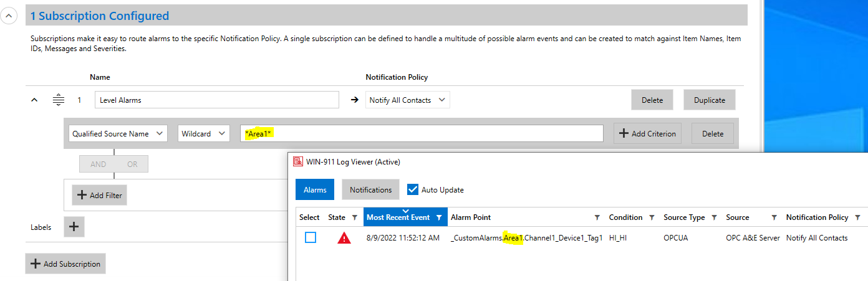The image size is (868, 281).
Task: Click the _CustomAlarms.Area1.Channel1_Device1_Tag1 alarm point
Action: point(526,238)
